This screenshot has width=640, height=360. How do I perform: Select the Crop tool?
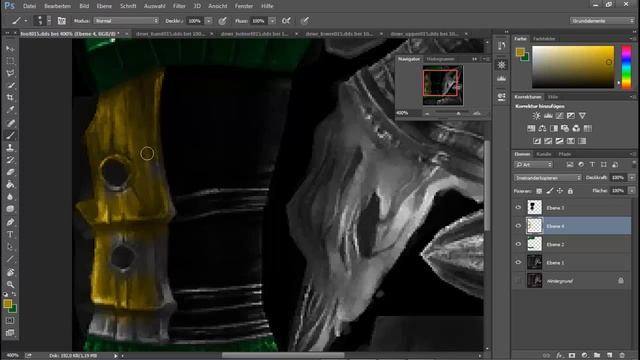point(10,98)
